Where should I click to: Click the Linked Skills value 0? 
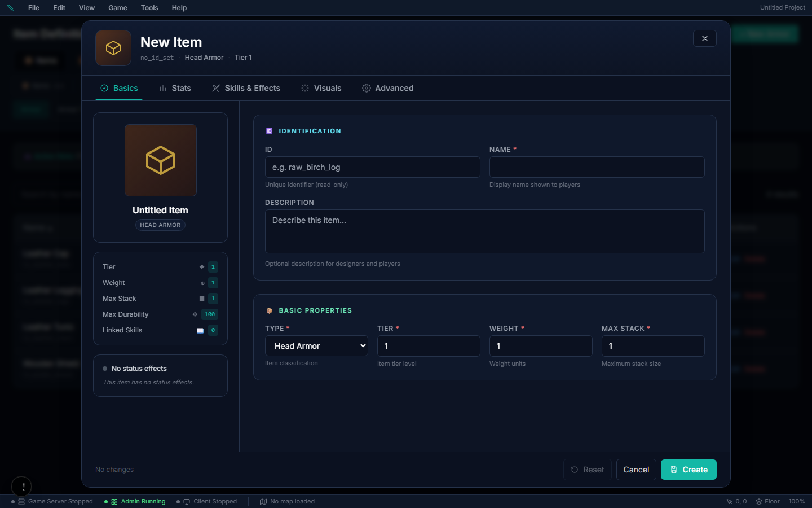(213, 330)
